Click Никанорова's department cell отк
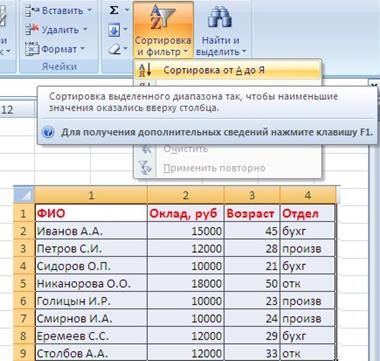Viewport: 380px width, 361px height. [308, 283]
